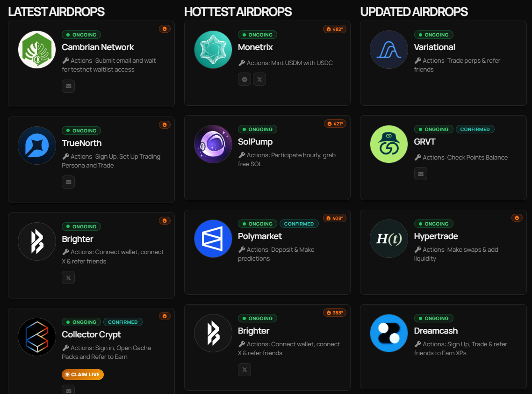Click the Confirmed tag on GRVT card
532x394 pixels.
(474, 130)
